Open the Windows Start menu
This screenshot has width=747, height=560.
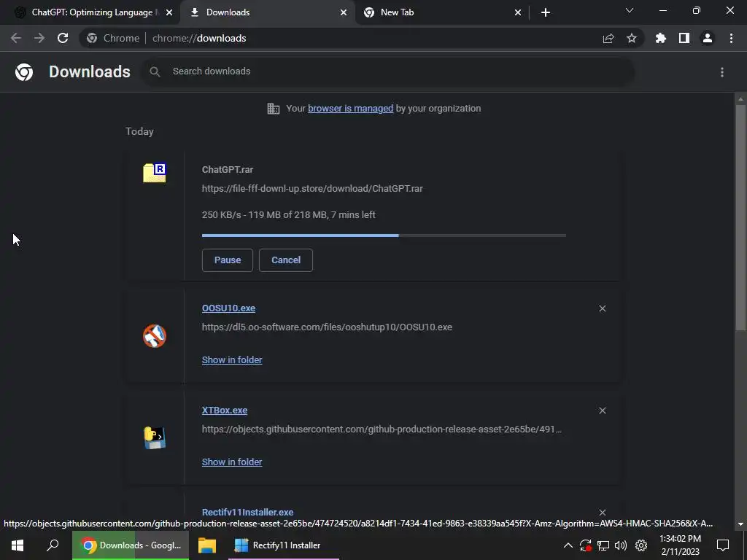point(18,545)
